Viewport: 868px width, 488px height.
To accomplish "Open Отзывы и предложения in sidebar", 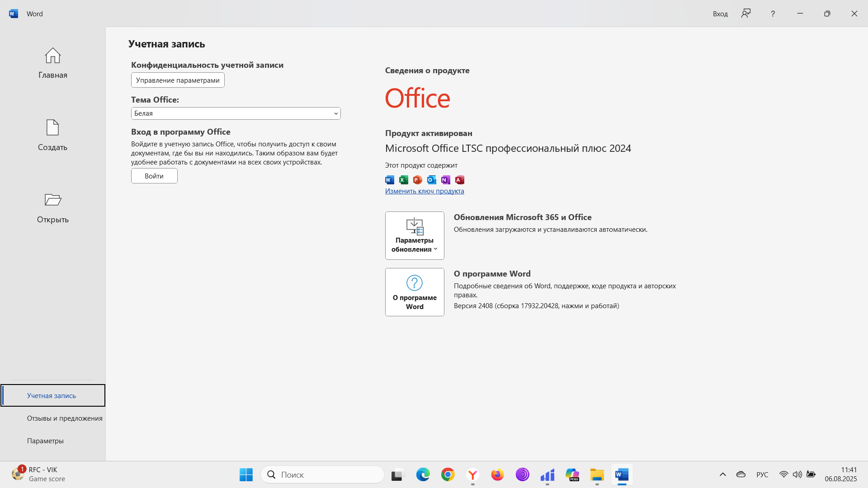I will (53, 418).
